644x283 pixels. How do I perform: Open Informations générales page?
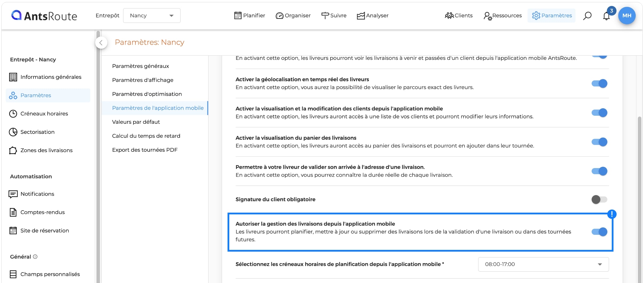coord(51,77)
